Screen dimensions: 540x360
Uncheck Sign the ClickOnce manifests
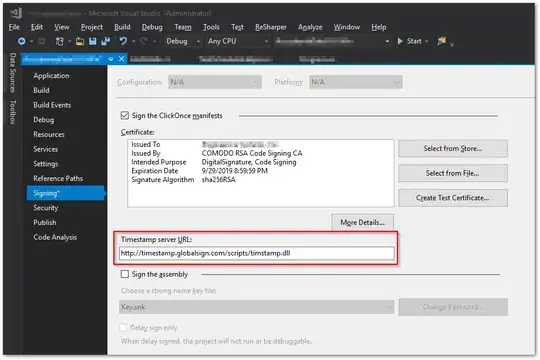(x=125, y=115)
